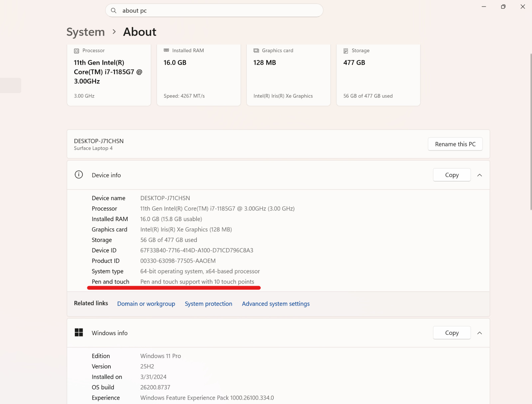Go back to System breadcrumb

(x=85, y=32)
